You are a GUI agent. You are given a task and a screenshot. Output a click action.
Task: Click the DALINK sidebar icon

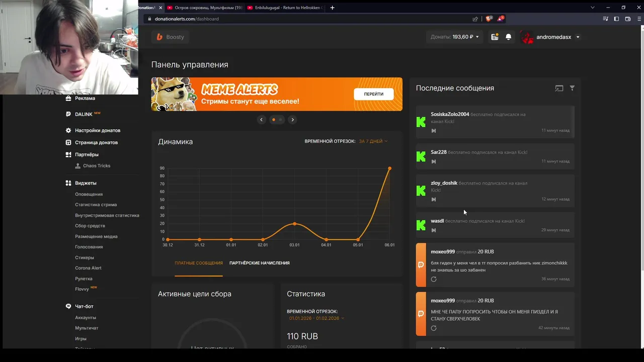(68, 114)
